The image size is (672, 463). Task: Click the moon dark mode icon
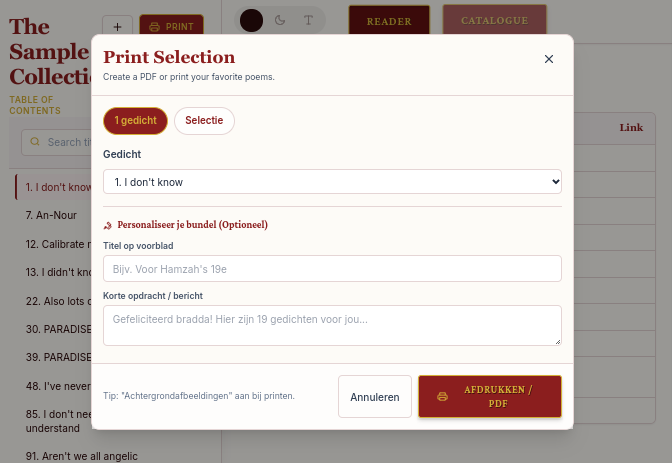(x=280, y=20)
